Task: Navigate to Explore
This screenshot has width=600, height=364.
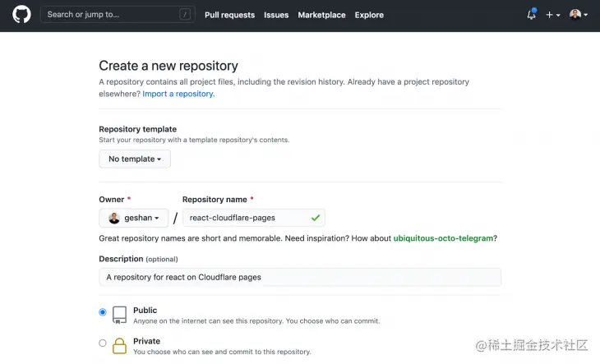Action: click(369, 15)
